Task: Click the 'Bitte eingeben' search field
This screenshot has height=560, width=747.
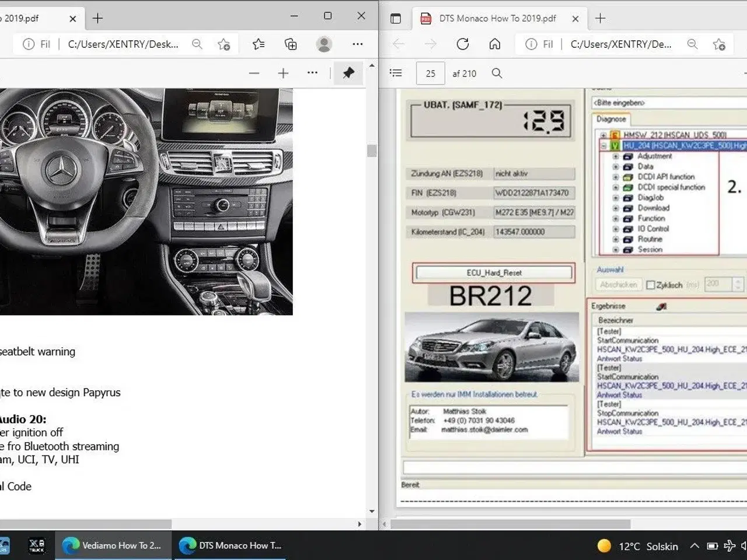Action: point(669,103)
